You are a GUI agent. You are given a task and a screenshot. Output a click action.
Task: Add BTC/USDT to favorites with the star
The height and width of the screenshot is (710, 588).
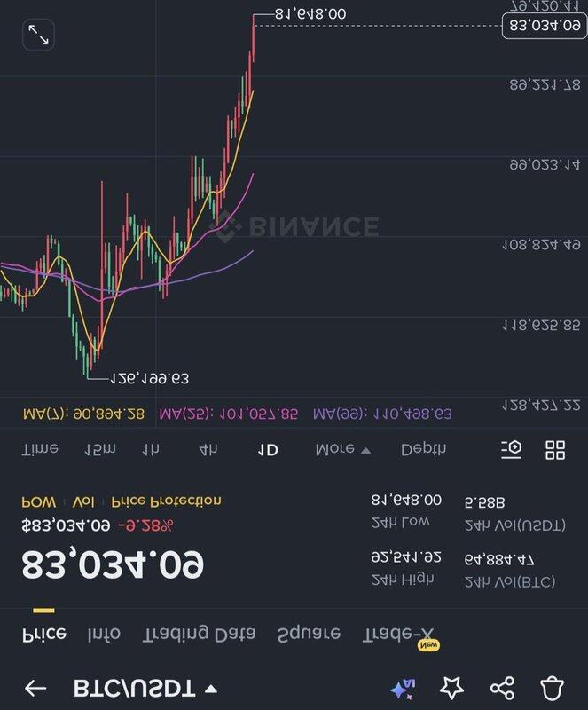[452, 688]
